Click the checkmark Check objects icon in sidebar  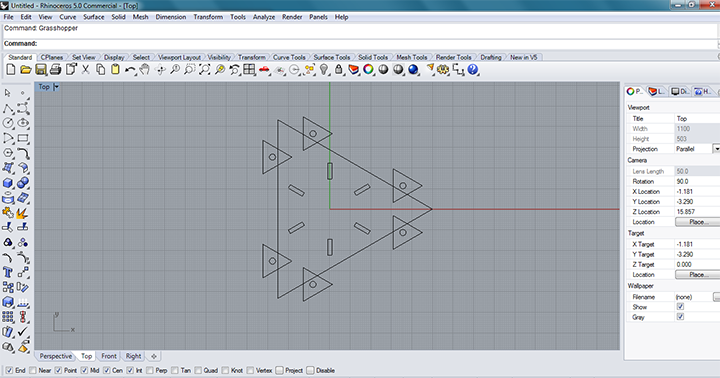[x=23, y=332]
